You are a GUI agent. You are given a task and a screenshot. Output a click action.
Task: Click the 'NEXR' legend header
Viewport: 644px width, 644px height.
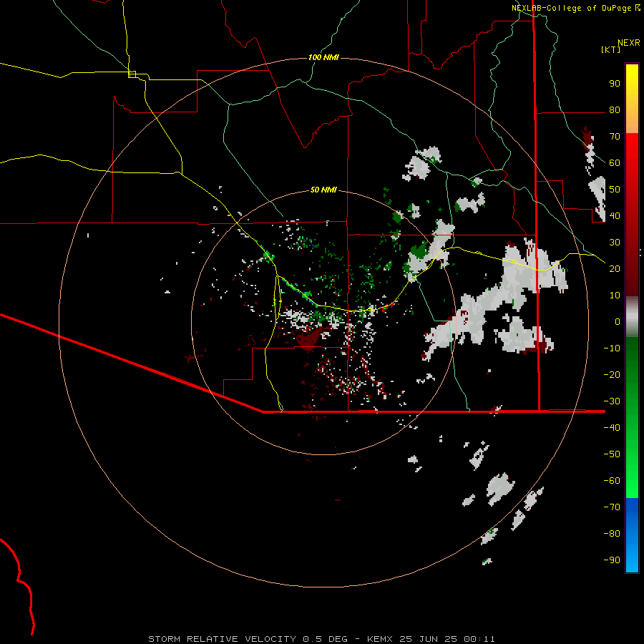click(x=629, y=43)
